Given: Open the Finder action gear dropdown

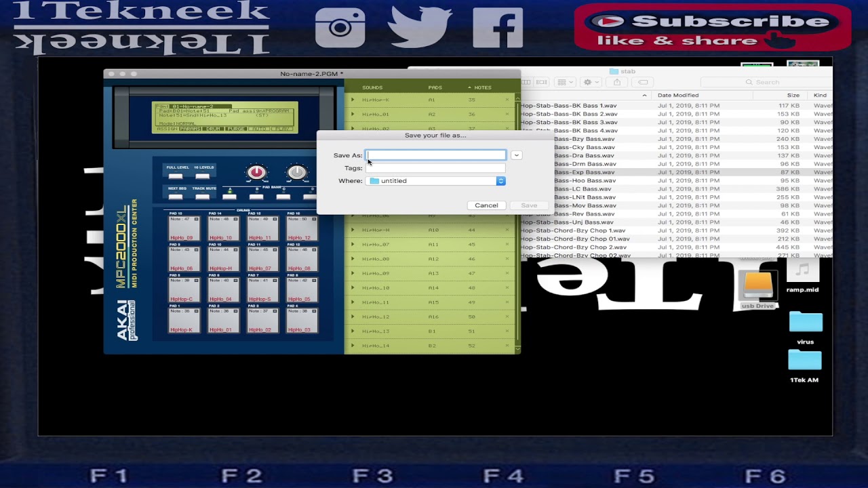Looking at the screenshot, I should (x=591, y=82).
